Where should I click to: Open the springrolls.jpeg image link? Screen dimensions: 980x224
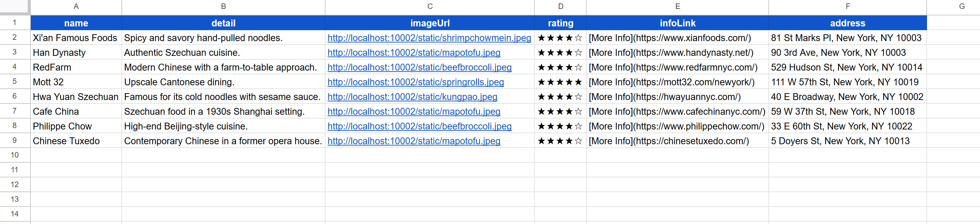pyautogui.click(x=415, y=82)
